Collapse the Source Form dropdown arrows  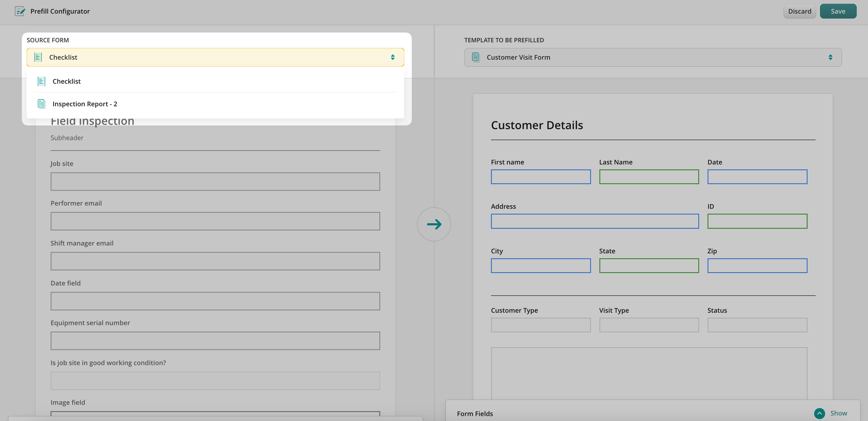pos(393,57)
